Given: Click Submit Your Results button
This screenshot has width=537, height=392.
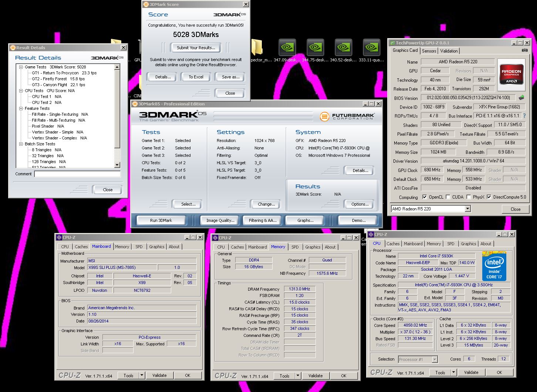Looking at the screenshot, I should pos(196,48).
